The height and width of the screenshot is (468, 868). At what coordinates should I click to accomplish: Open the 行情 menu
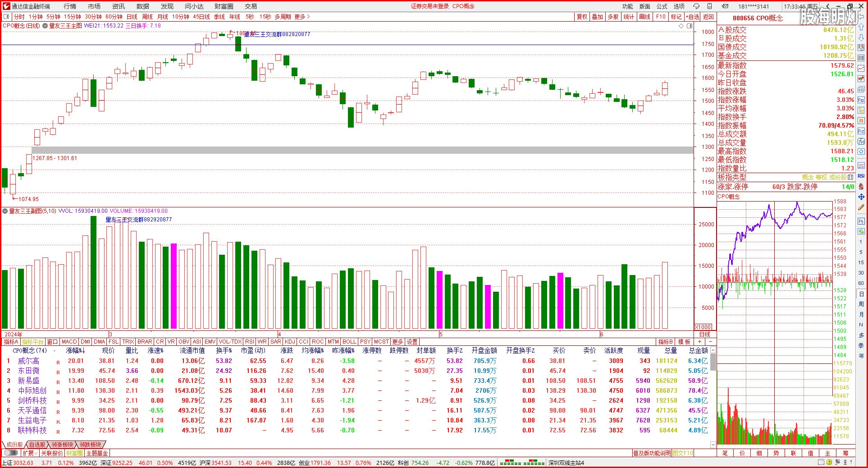click(x=70, y=6)
